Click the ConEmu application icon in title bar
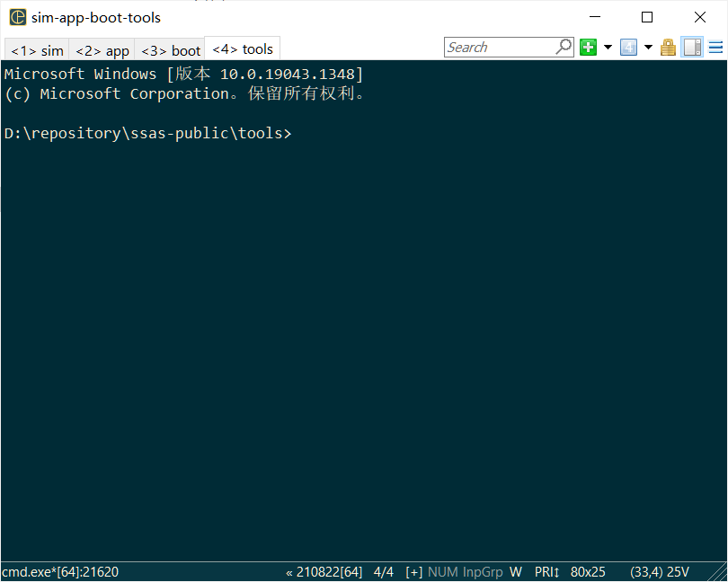The image size is (728, 582). (x=18, y=18)
